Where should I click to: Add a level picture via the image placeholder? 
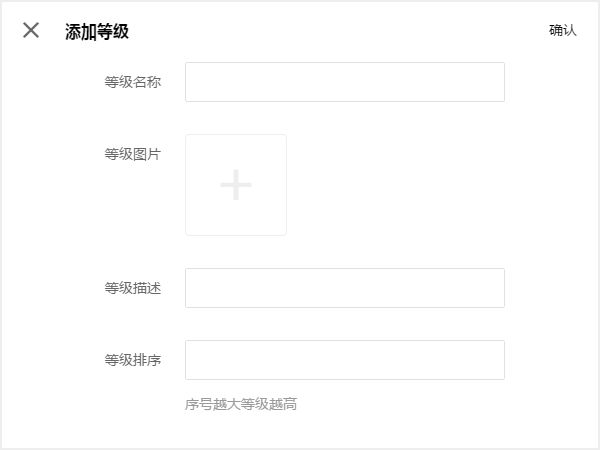tap(236, 185)
